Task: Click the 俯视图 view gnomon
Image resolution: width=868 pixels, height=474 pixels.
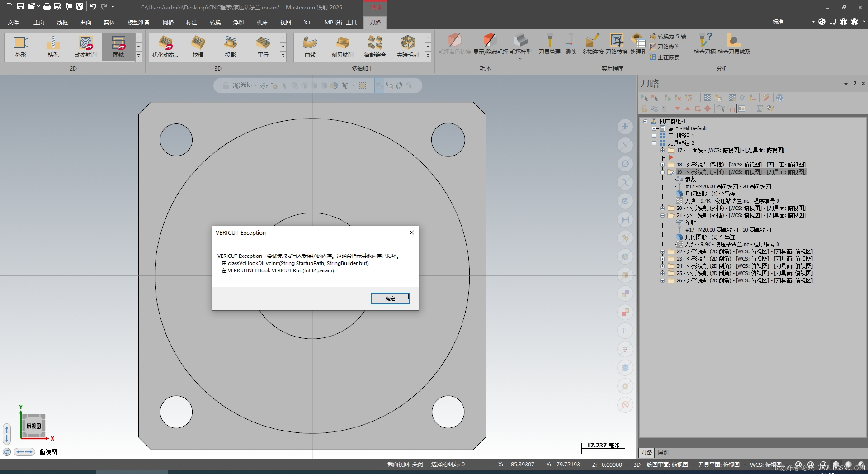Action: [x=33, y=426]
